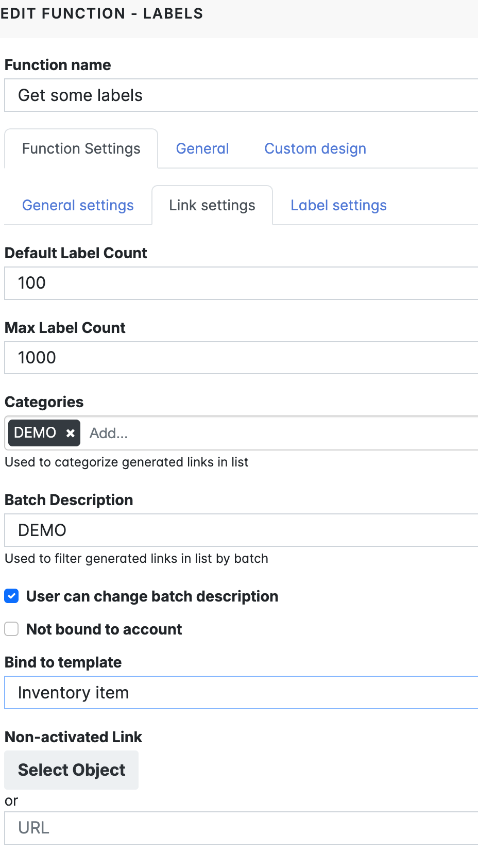
Task: Click the DEMO category chip text
Action: pyautogui.click(x=35, y=433)
